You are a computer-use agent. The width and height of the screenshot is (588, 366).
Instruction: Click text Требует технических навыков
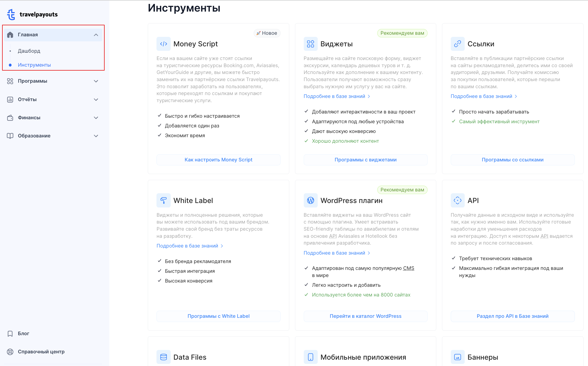[x=496, y=259]
